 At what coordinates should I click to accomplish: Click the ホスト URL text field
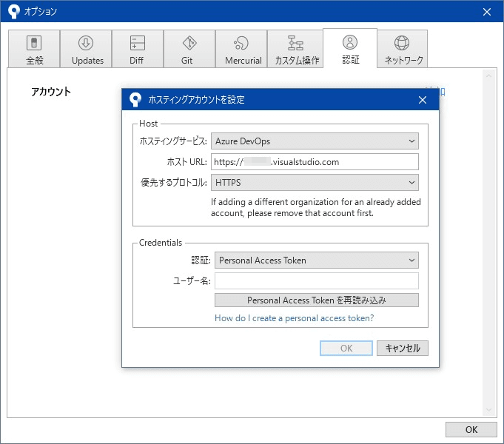click(x=315, y=161)
